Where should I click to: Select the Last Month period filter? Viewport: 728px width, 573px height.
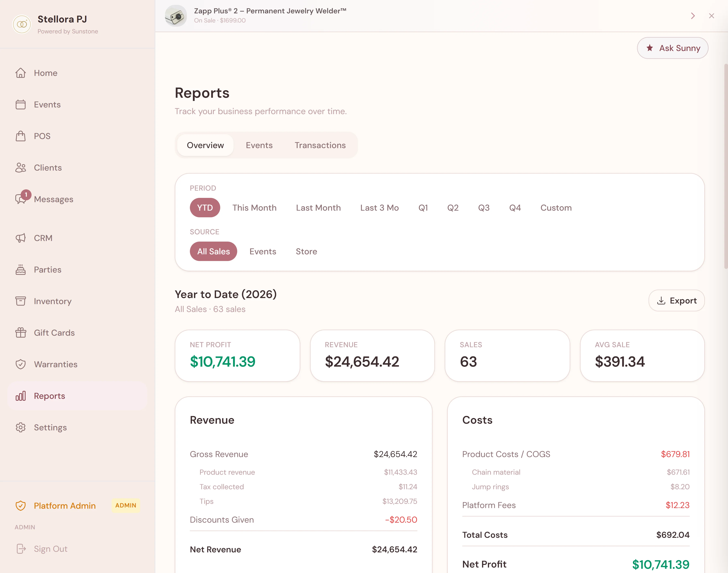[318, 208]
